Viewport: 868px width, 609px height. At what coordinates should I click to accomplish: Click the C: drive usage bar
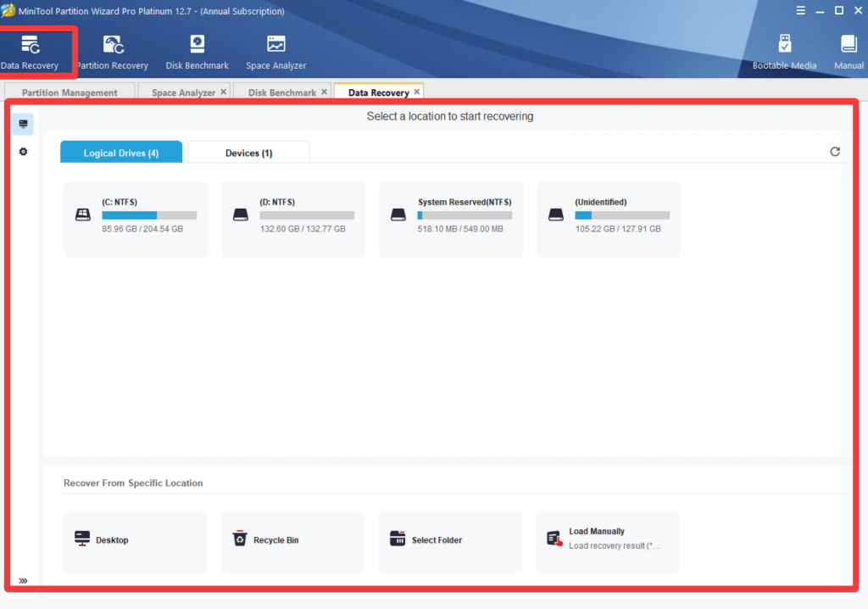tap(149, 215)
